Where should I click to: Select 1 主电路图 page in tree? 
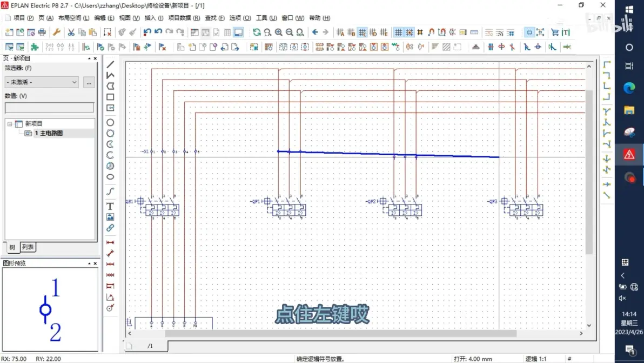point(49,133)
